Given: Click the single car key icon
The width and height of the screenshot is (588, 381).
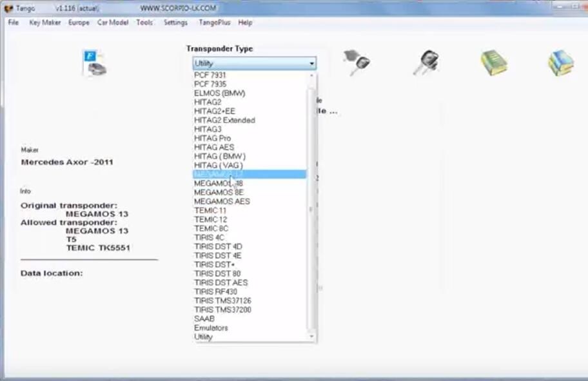Looking at the screenshot, I should pyautogui.click(x=357, y=63).
